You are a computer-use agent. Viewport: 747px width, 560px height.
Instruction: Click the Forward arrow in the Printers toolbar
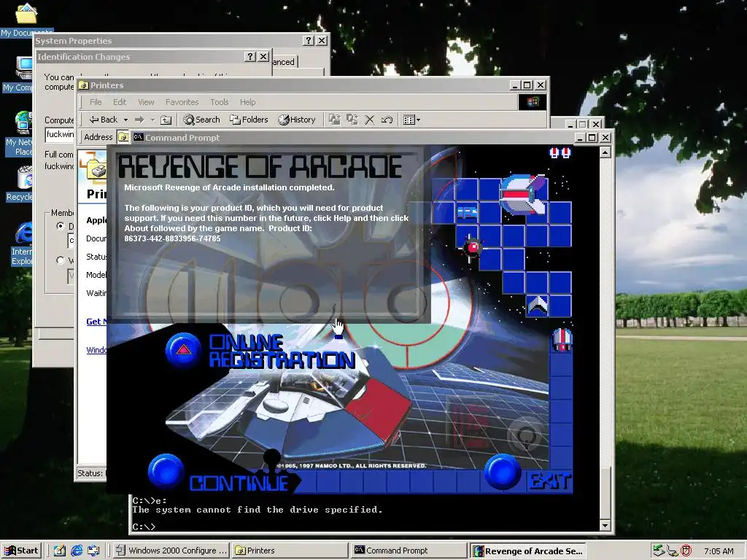pyautogui.click(x=139, y=120)
